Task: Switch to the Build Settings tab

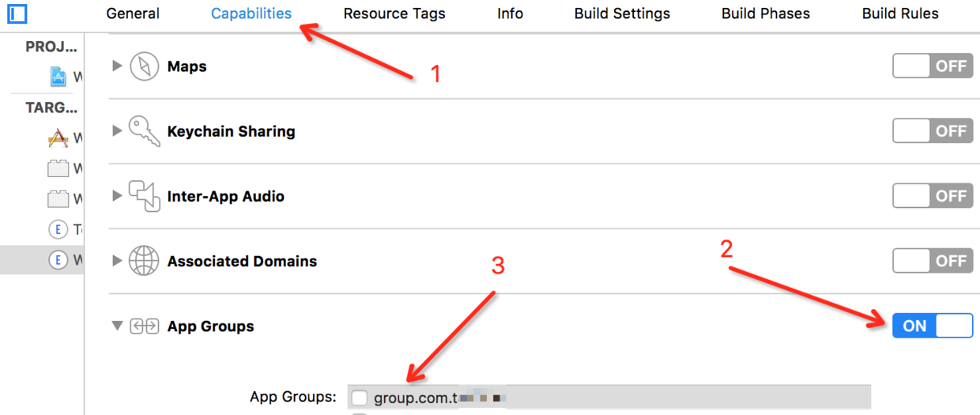Action: (x=622, y=13)
